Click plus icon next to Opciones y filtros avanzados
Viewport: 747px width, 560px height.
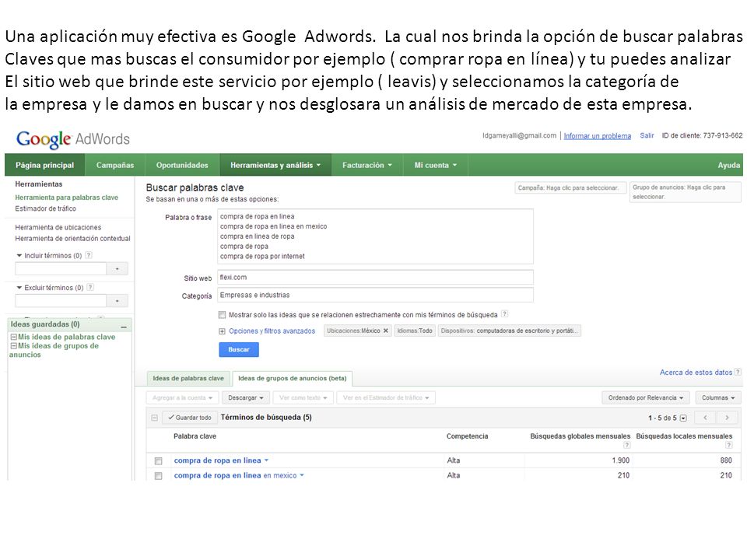[x=222, y=331]
